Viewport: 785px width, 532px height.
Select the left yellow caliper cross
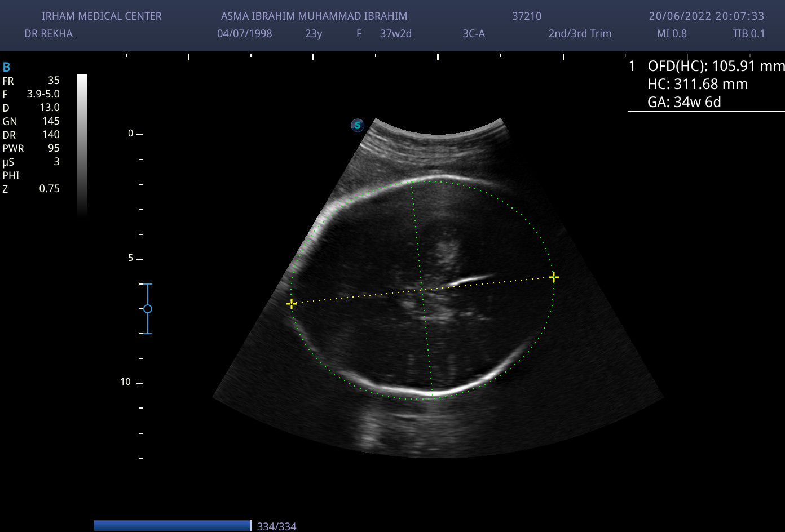pos(291,304)
